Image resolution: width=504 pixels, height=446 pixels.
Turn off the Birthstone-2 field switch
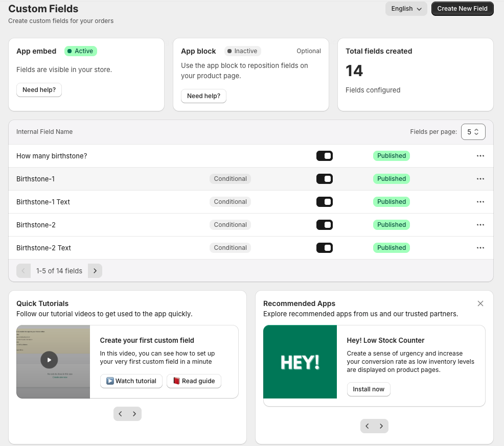pyautogui.click(x=324, y=225)
